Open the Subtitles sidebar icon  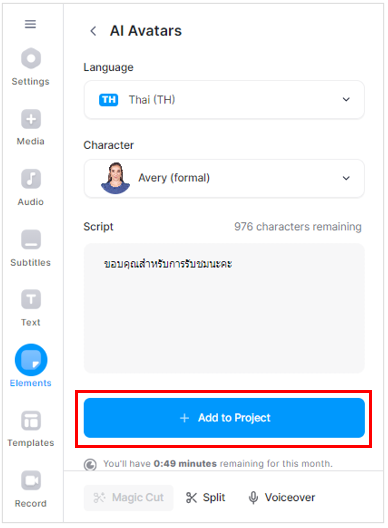(31, 239)
